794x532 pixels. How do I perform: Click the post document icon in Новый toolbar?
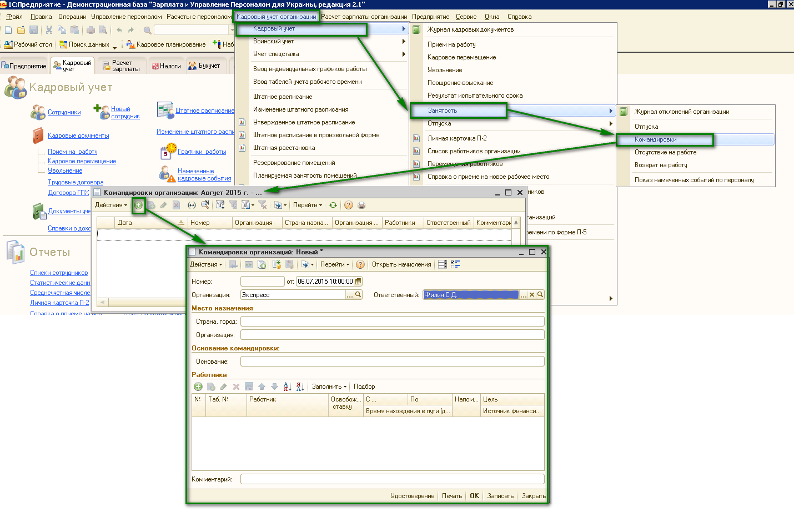pos(277,264)
